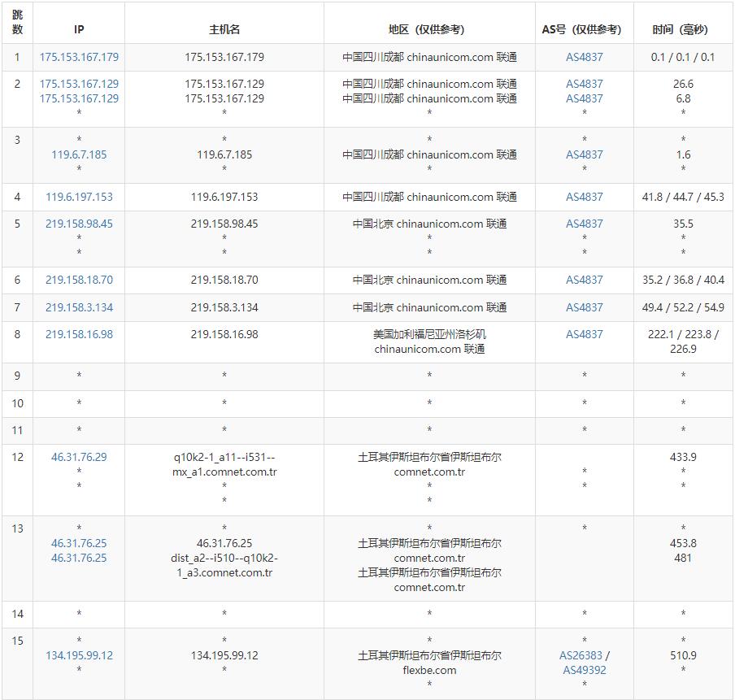735x700 pixels.
Task: Open AS4837 link in the 219.158.18.70 row
Action: 584,280
